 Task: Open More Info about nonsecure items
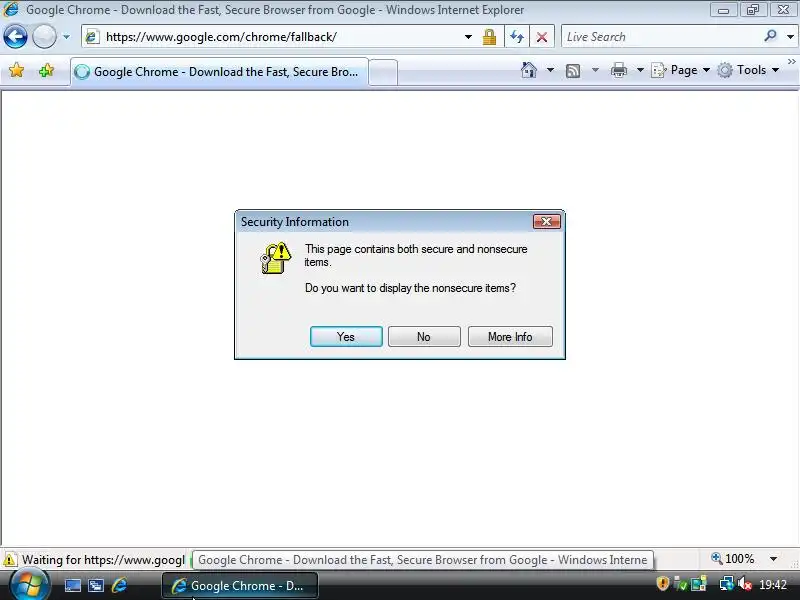(510, 337)
